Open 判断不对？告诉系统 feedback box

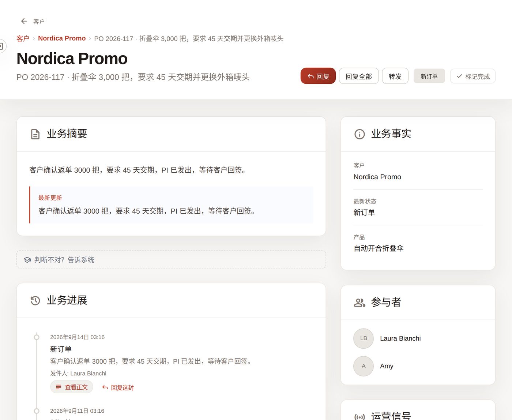pyautogui.click(x=171, y=259)
